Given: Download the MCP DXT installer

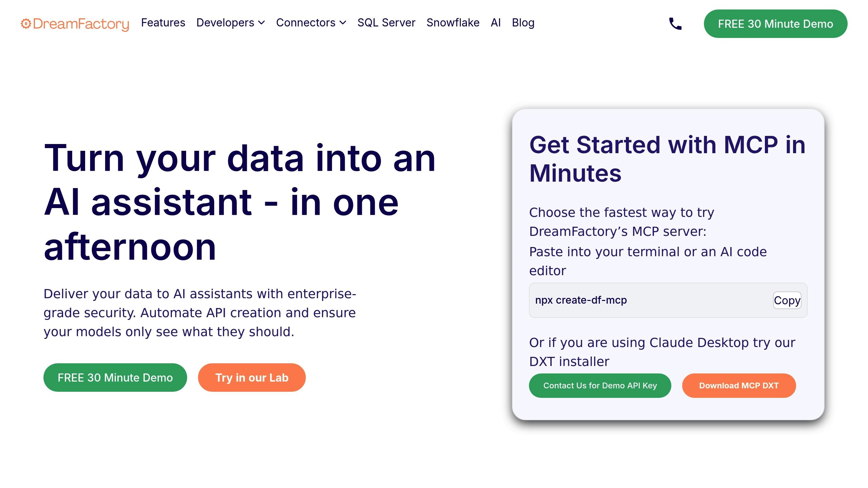Looking at the screenshot, I should coord(739,386).
